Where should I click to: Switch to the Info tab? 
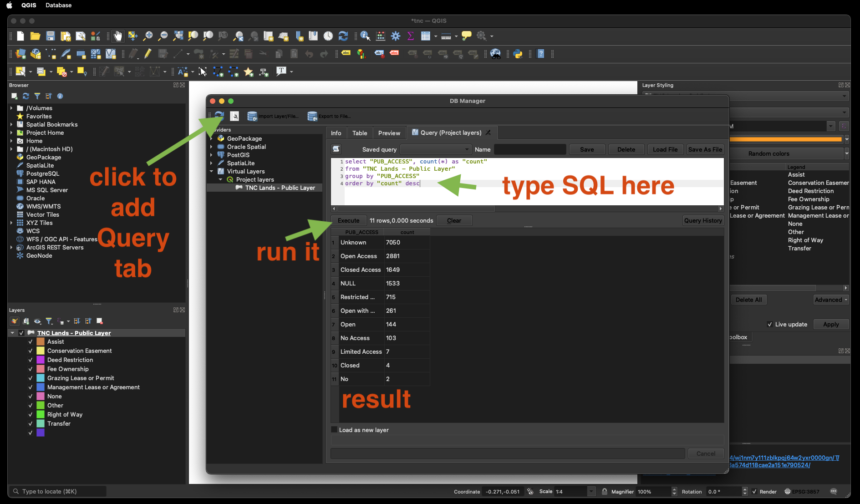click(336, 133)
